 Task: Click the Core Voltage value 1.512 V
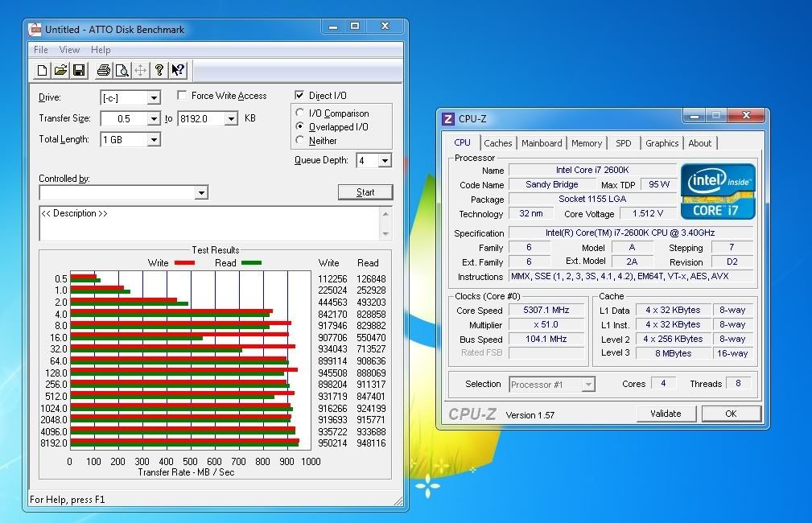coord(648,213)
